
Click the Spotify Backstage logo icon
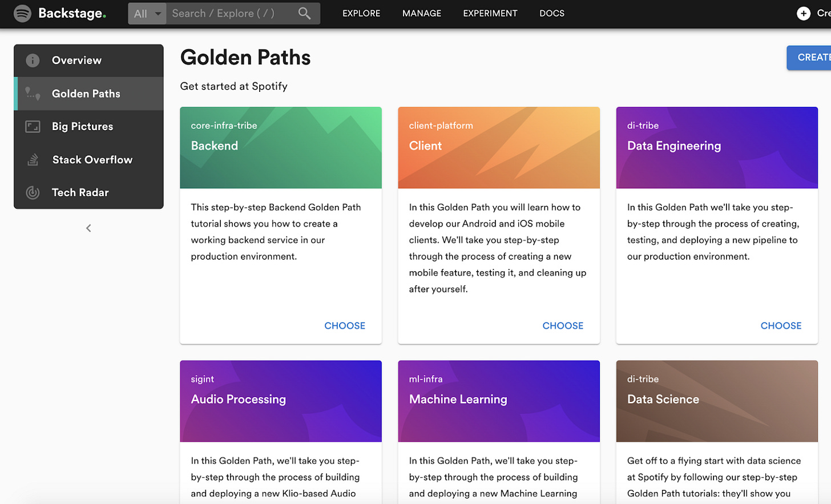[x=22, y=13]
